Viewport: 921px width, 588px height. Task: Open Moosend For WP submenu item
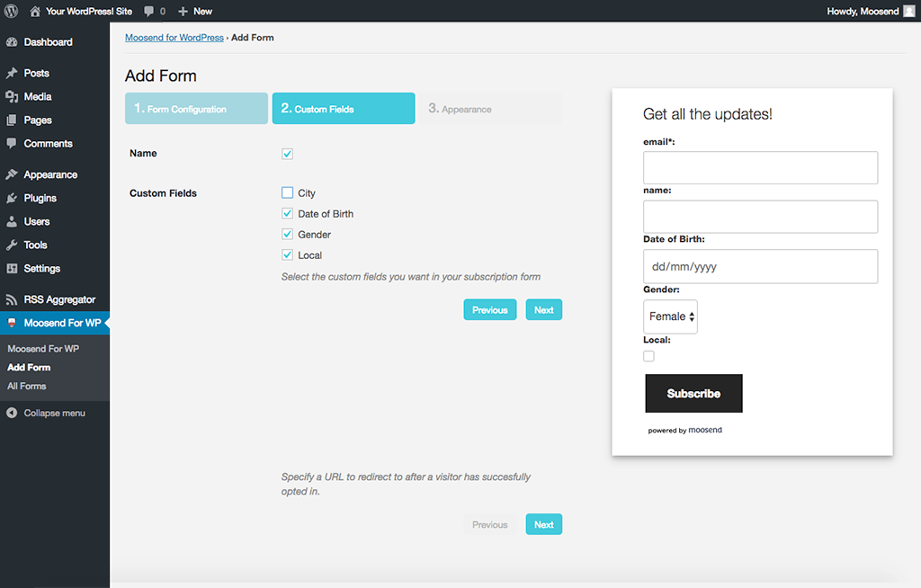pyautogui.click(x=43, y=348)
